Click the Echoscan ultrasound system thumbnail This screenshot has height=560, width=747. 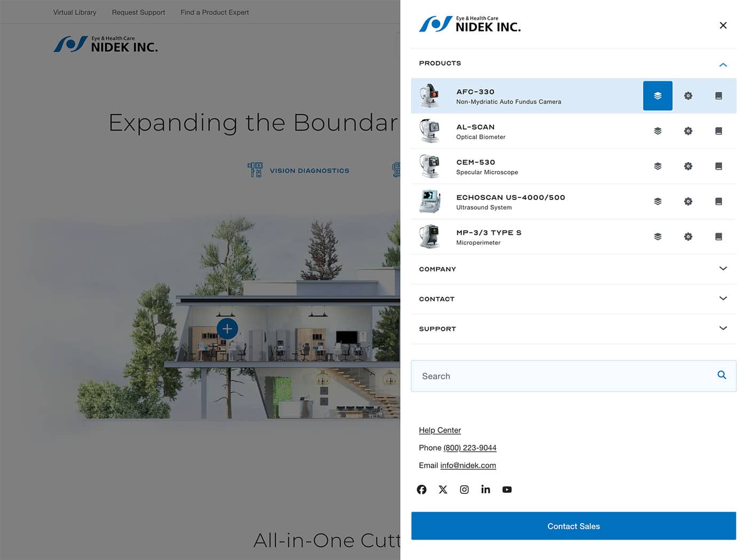[x=430, y=202]
